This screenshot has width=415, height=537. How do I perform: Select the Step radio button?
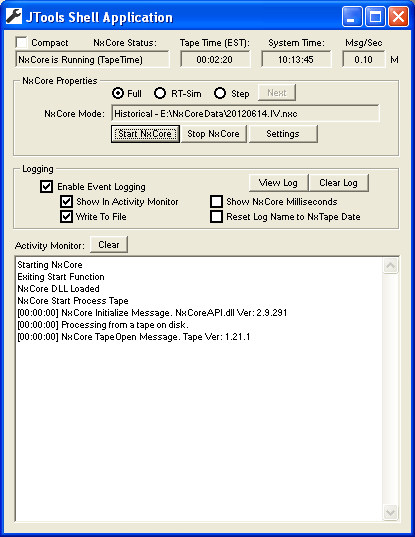coord(220,93)
